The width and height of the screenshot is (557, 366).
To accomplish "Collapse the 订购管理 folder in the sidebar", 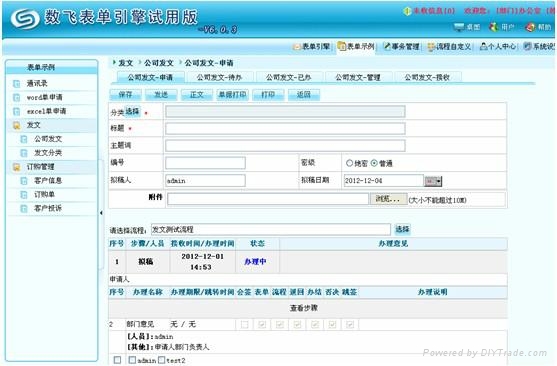I will tap(16, 167).
